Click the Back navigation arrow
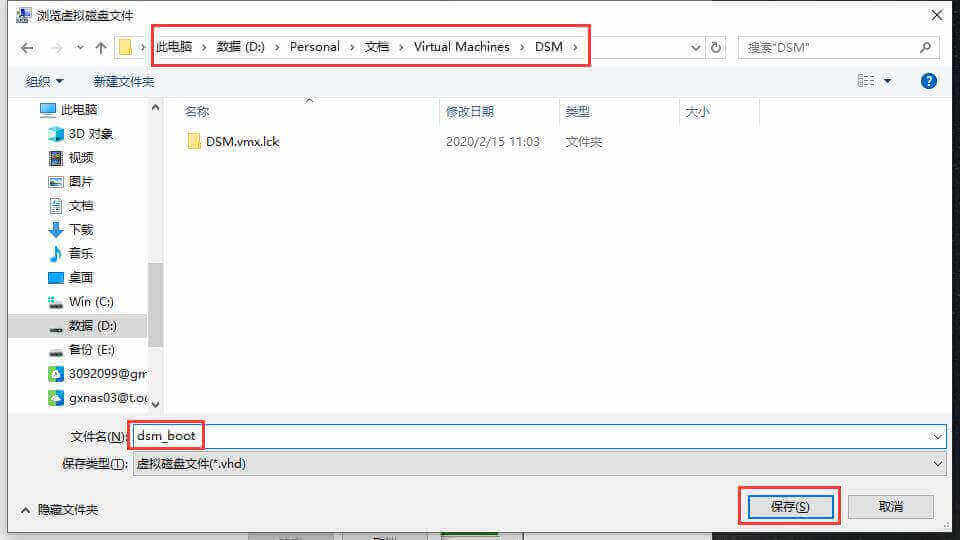960x540 pixels. (27, 47)
